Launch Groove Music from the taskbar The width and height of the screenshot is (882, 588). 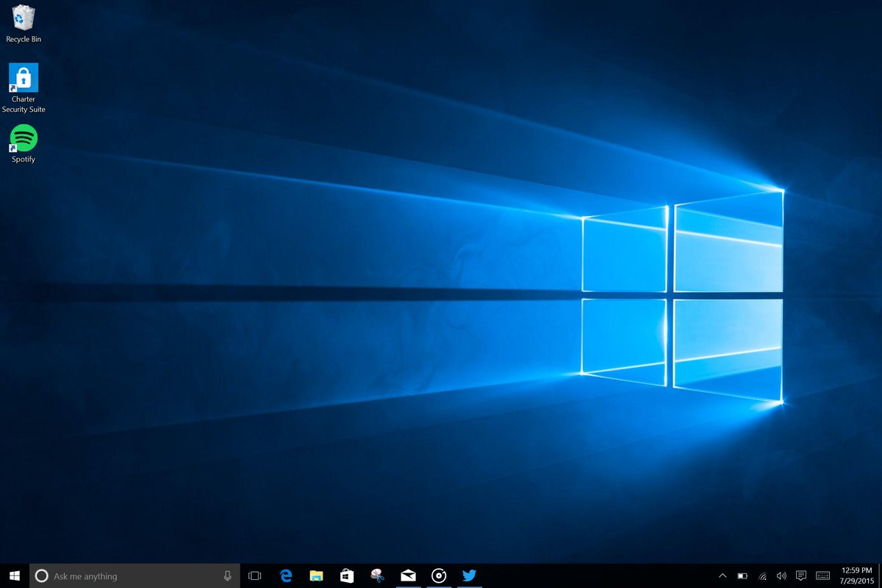coord(439,576)
